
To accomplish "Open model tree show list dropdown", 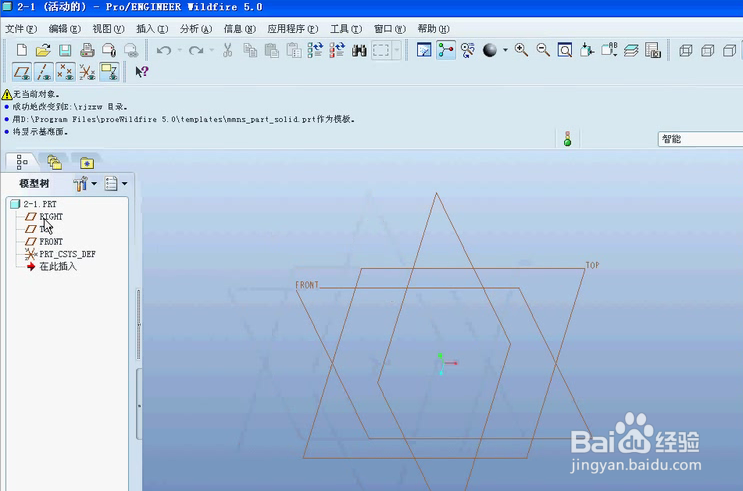I will click(116, 183).
